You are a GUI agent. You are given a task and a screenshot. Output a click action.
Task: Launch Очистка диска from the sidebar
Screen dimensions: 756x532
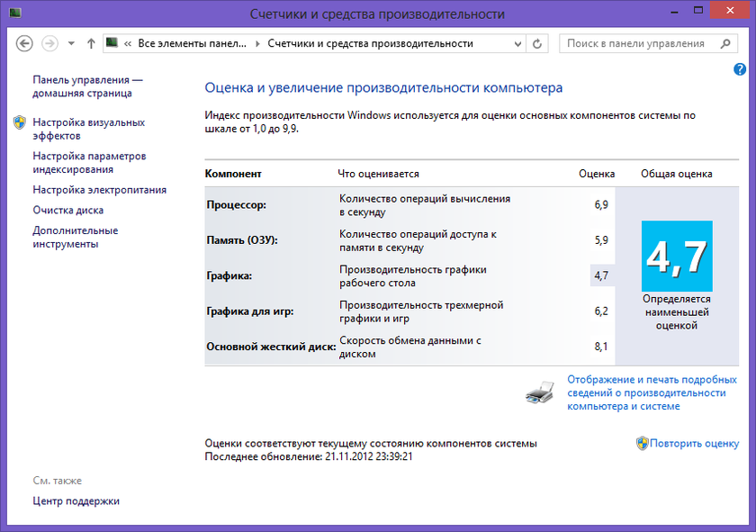(x=67, y=210)
